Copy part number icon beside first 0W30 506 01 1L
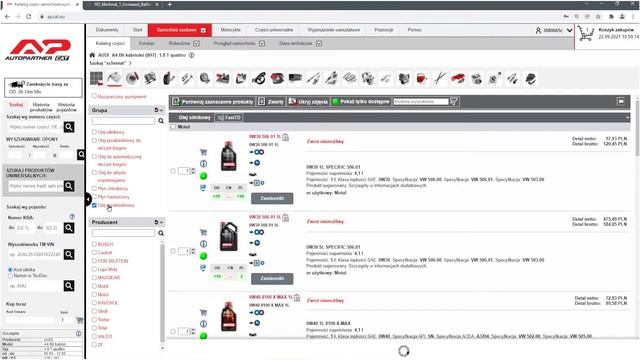This screenshot has width=640, height=360. coord(285,137)
